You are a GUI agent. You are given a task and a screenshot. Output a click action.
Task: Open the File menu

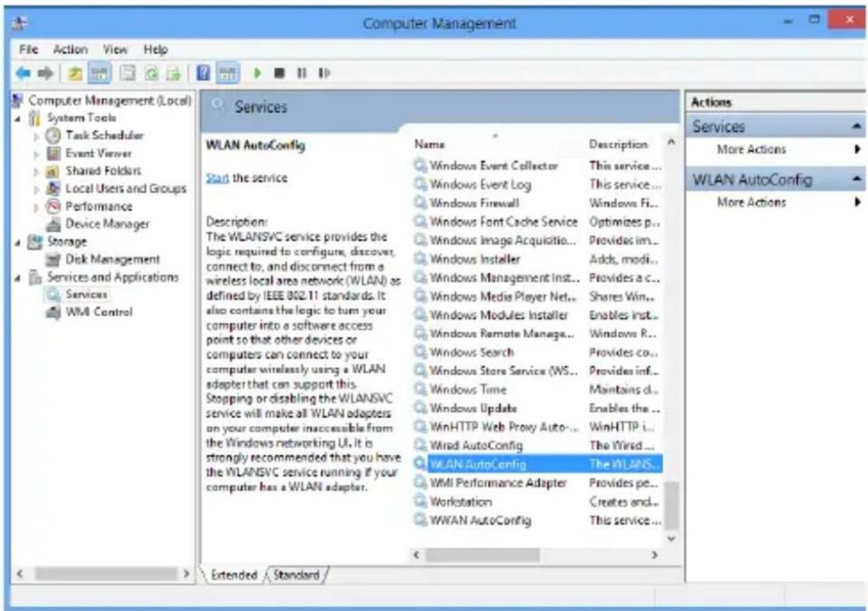point(28,50)
